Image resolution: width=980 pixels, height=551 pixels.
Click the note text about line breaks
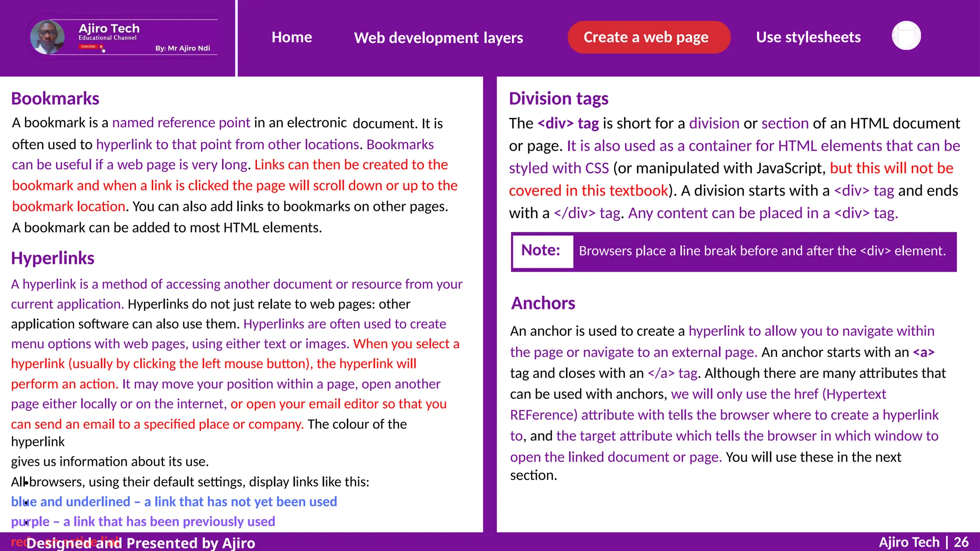click(x=762, y=251)
